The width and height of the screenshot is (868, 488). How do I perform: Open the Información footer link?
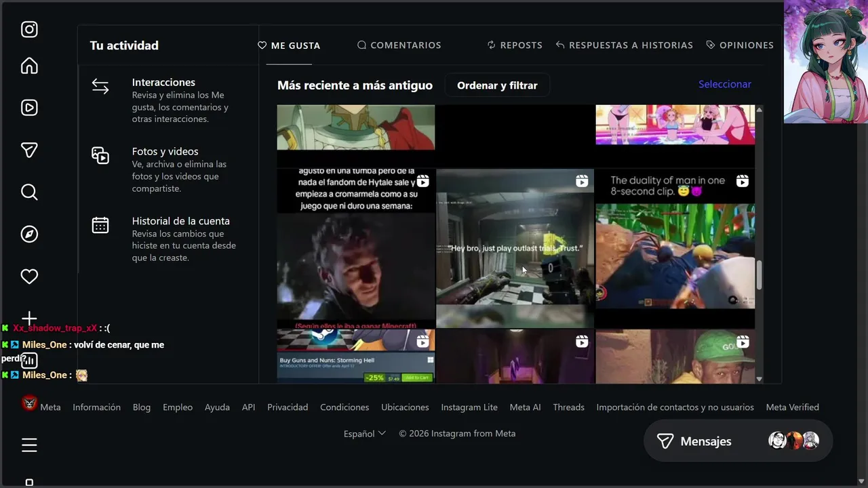click(97, 407)
